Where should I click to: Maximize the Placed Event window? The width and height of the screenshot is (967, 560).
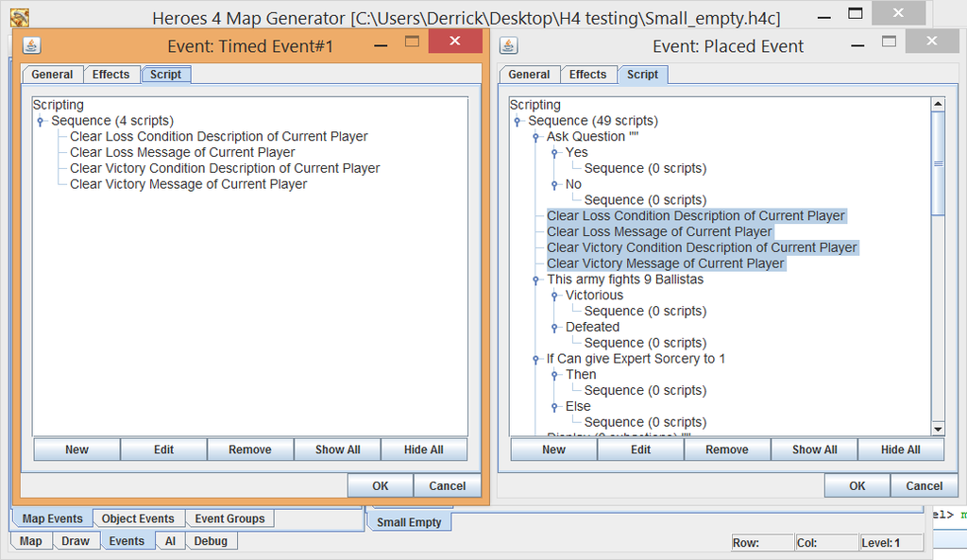click(x=889, y=42)
